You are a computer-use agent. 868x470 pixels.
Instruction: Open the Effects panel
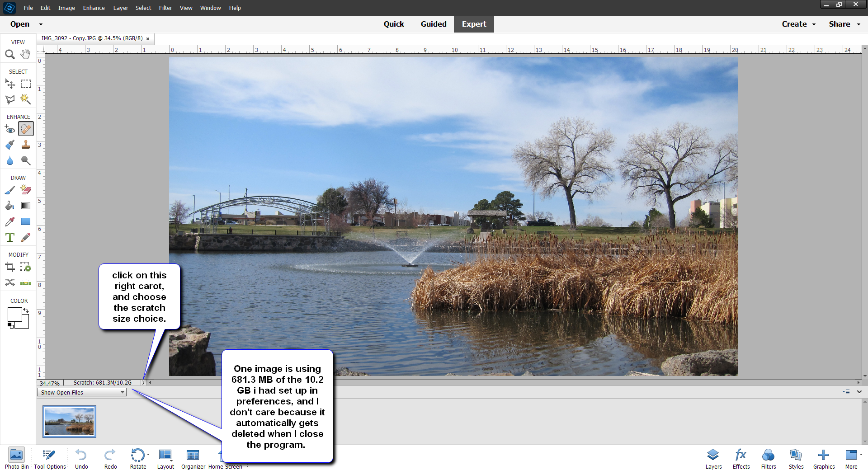pos(741,456)
